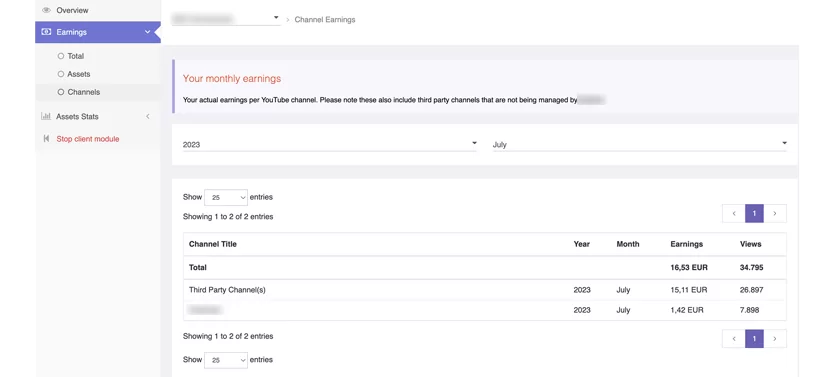Open the Earnings menu item

(98, 32)
